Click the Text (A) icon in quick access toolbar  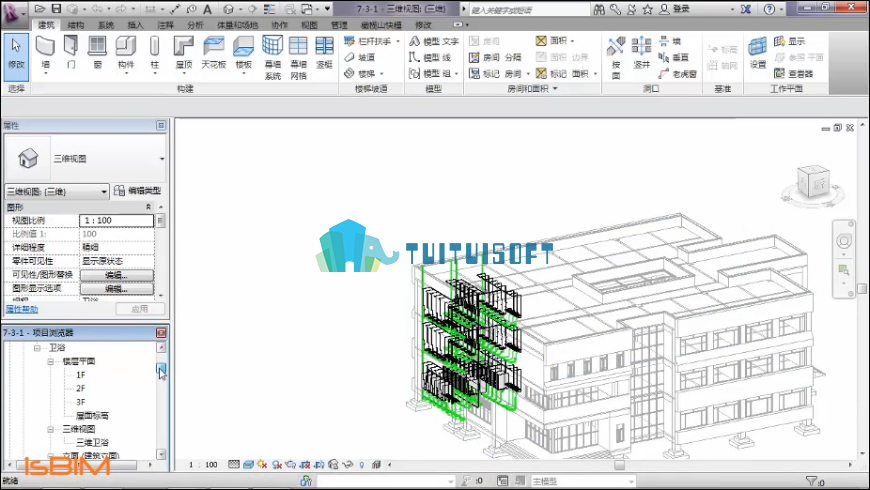click(208, 9)
